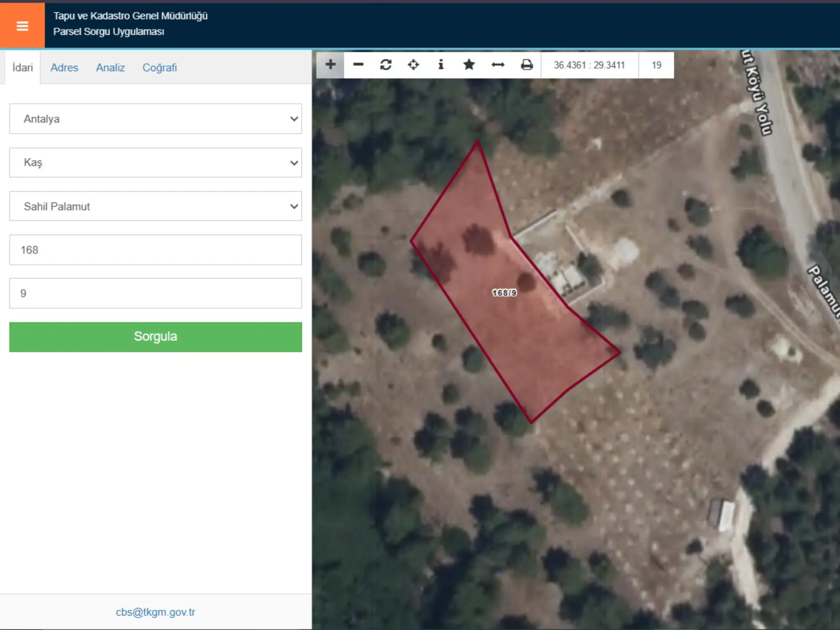Open the Sahil Palamut neighborhood dropdown
The height and width of the screenshot is (630, 840).
pos(155,206)
